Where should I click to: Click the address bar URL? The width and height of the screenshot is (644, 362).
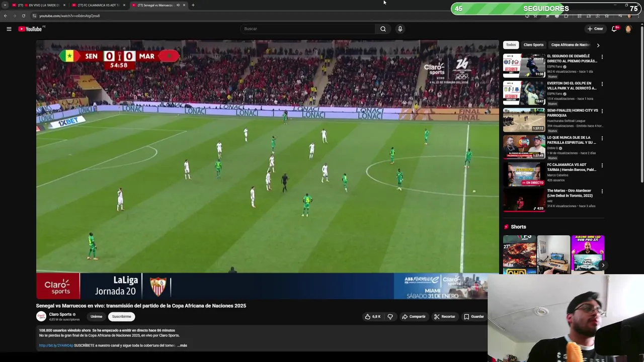69,16
